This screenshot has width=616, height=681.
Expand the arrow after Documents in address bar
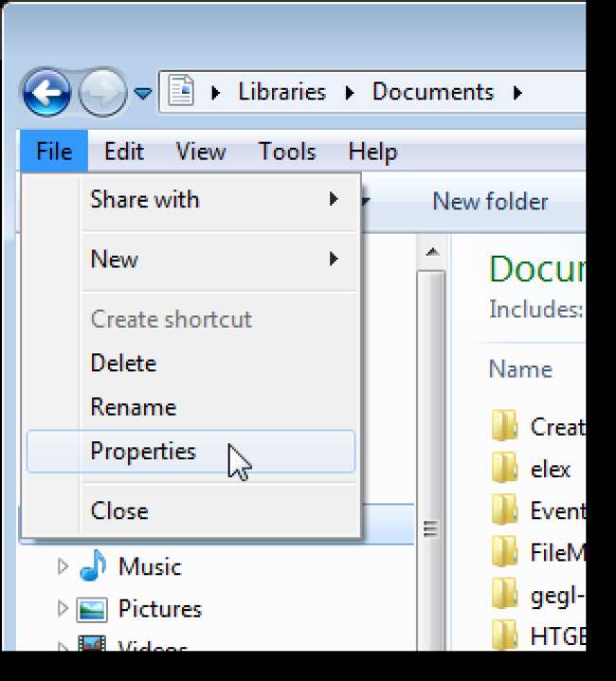click(516, 93)
